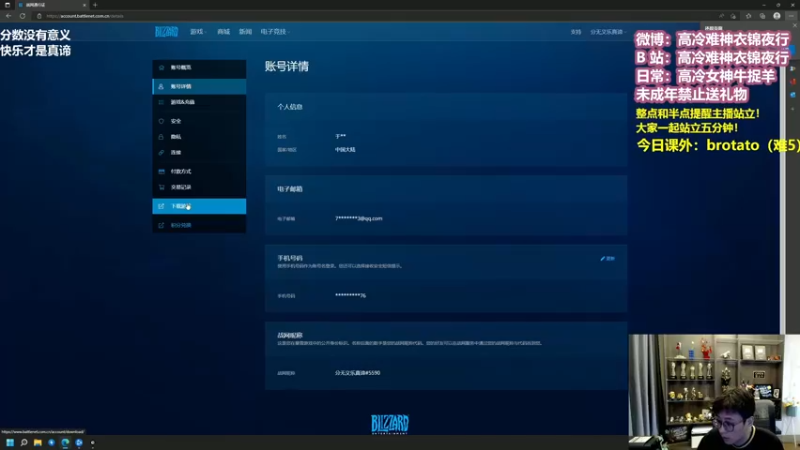This screenshot has width=800, height=450.
Task: Click the Blizzard logo in the header
Action: tap(166, 32)
